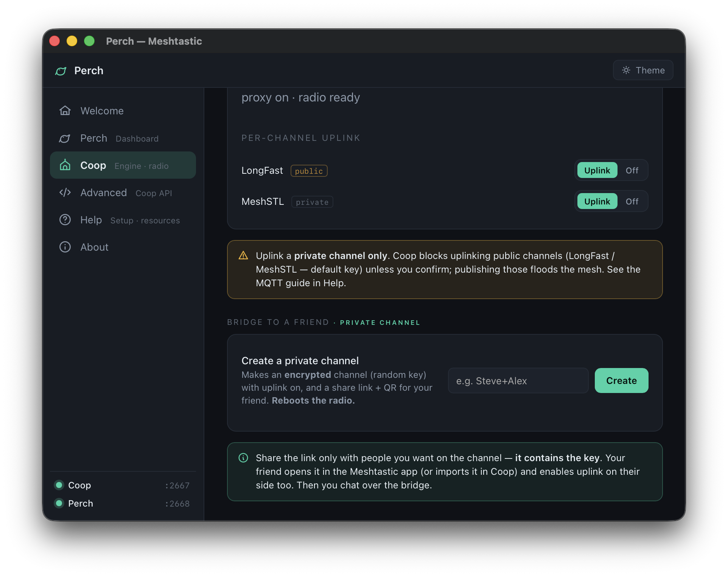728x577 pixels.
Task: Click Perch service status entry in sidebar footer
Action: 122,503
